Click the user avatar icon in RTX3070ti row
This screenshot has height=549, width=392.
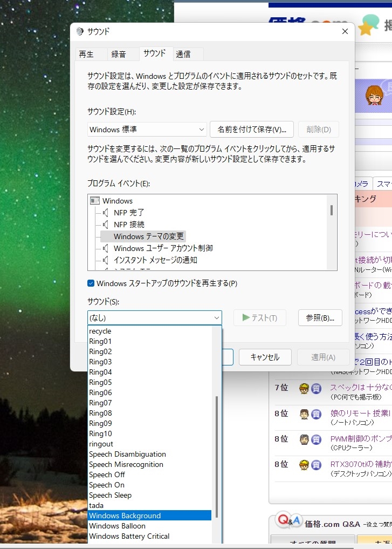pos(304,465)
